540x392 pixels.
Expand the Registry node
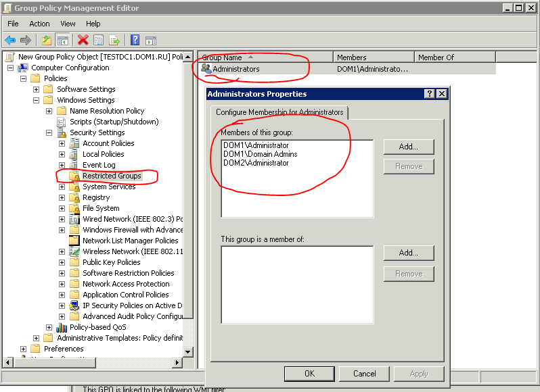point(62,198)
